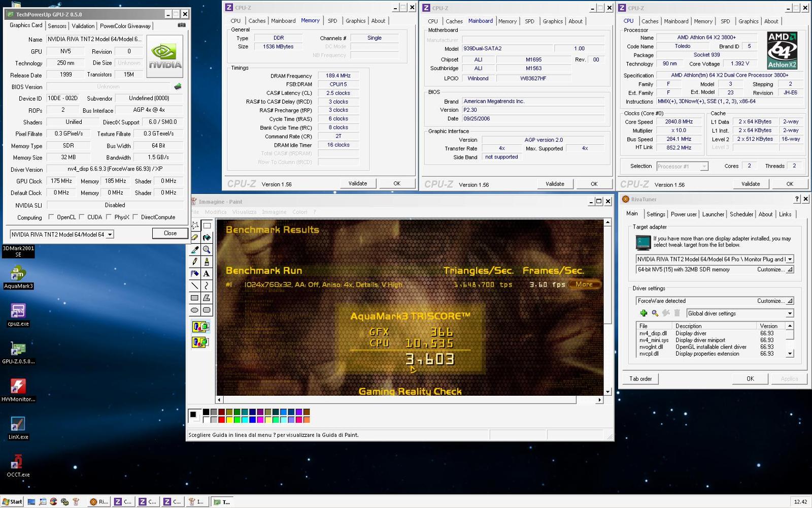
Task: Enable the DirectCompute checkbox in GPU-Z
Action: click(136, 217)
